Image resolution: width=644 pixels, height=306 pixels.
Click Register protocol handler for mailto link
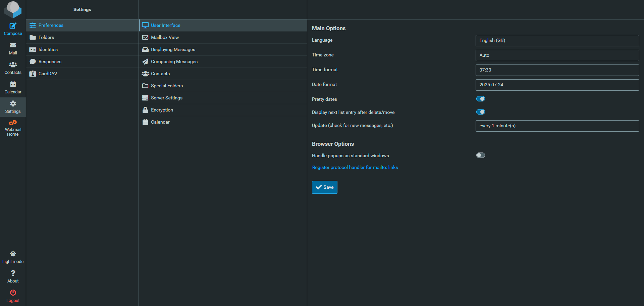pyautogui.click(x=355, y=167)
